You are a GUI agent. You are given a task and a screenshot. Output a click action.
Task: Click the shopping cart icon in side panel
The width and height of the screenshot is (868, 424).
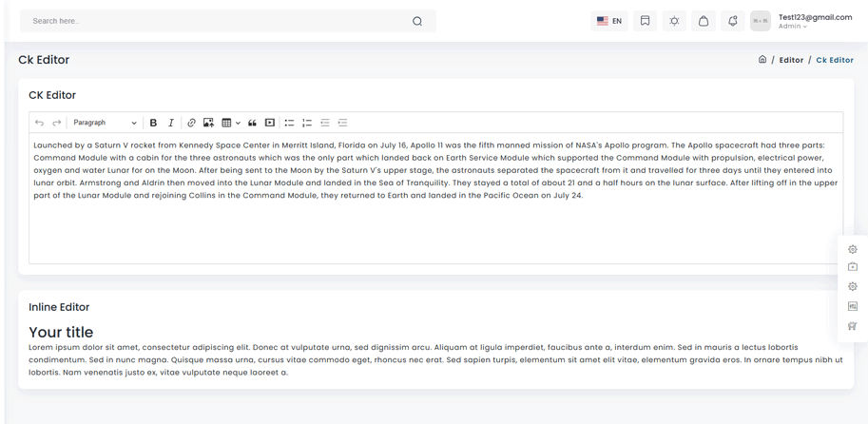point(853,326)
